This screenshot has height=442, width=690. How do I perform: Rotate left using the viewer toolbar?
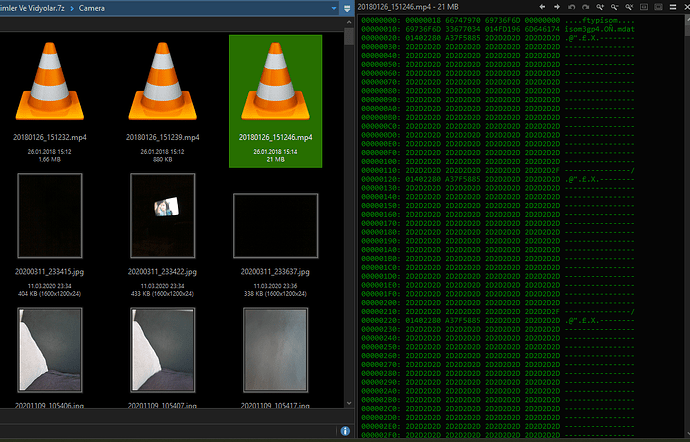[571, 7]
